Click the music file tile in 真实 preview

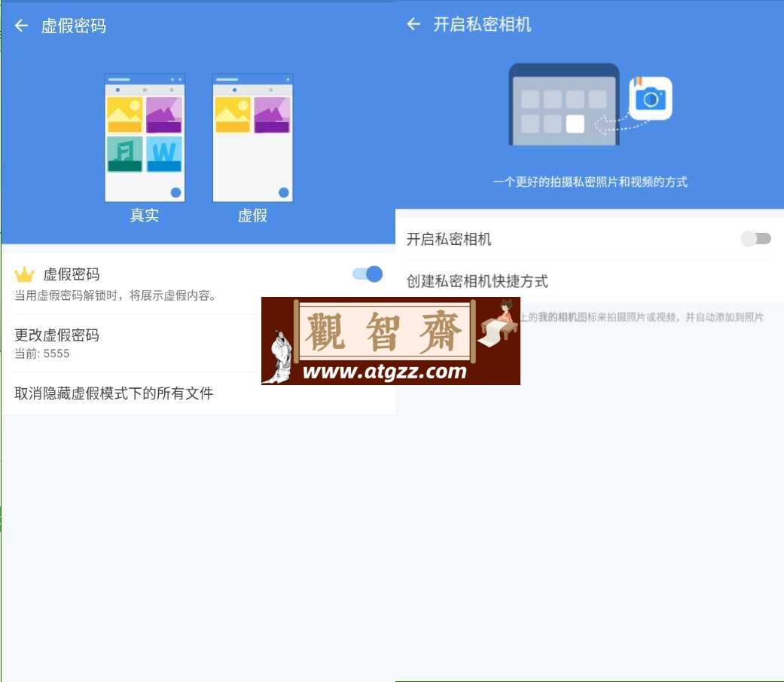point(124,154)
